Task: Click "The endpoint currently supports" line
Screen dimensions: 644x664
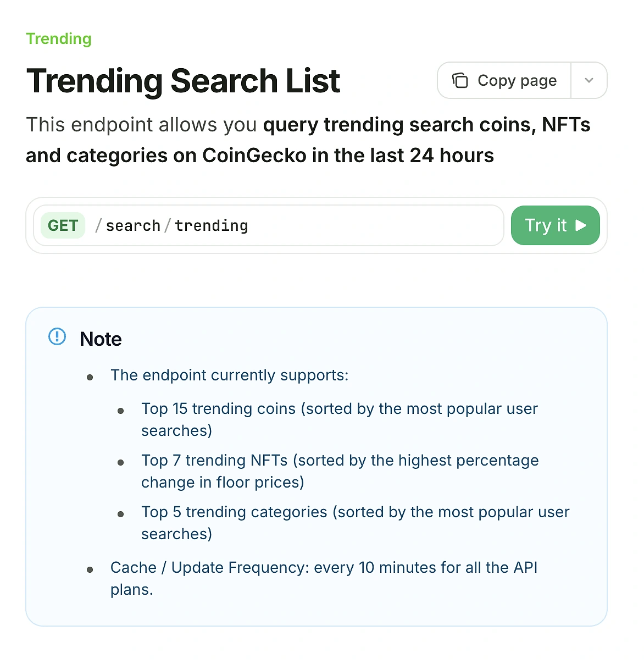Action: (229, 375)
